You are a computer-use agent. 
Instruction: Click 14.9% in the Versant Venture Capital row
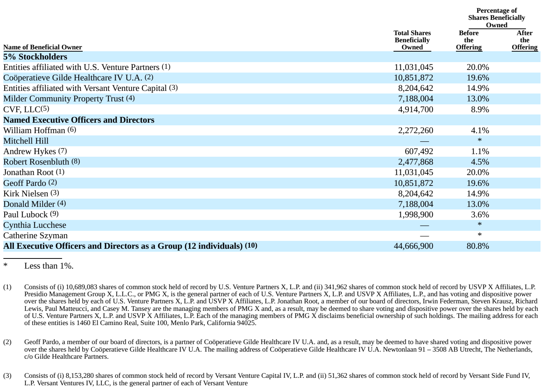478,88
